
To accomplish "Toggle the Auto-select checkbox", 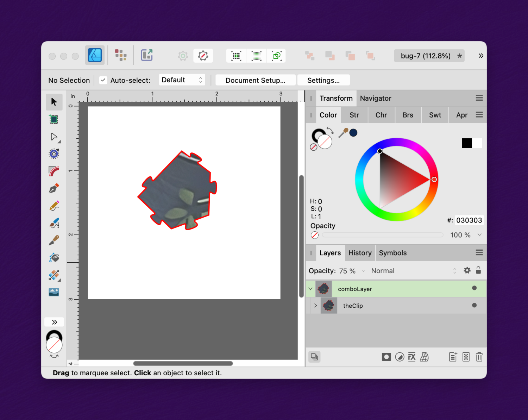I will point(103,80).
